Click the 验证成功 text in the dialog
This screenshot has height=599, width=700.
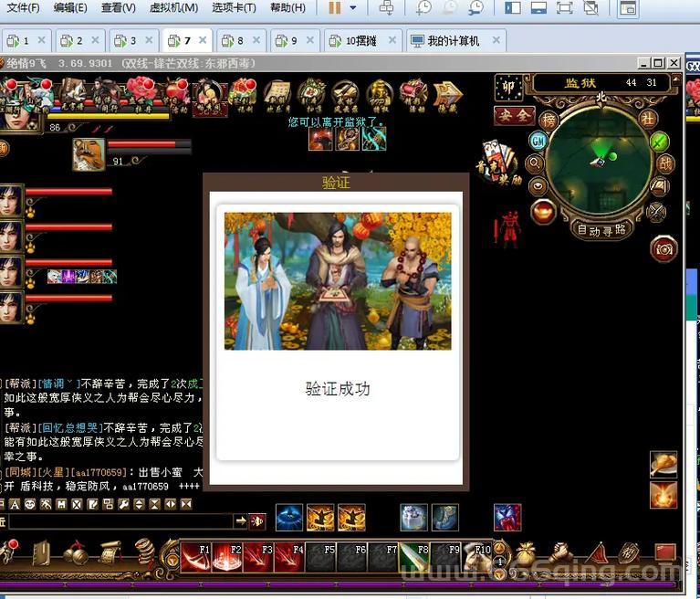pos(338,389)
